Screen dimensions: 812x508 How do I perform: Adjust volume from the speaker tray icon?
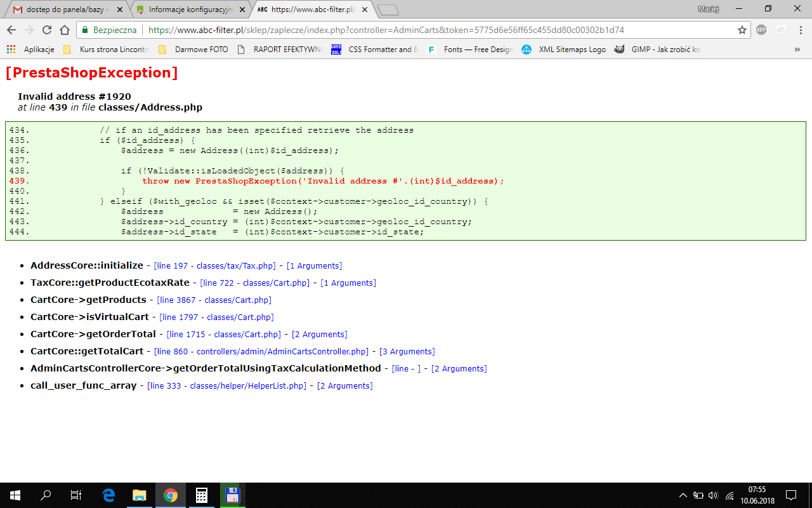[713, 495]
